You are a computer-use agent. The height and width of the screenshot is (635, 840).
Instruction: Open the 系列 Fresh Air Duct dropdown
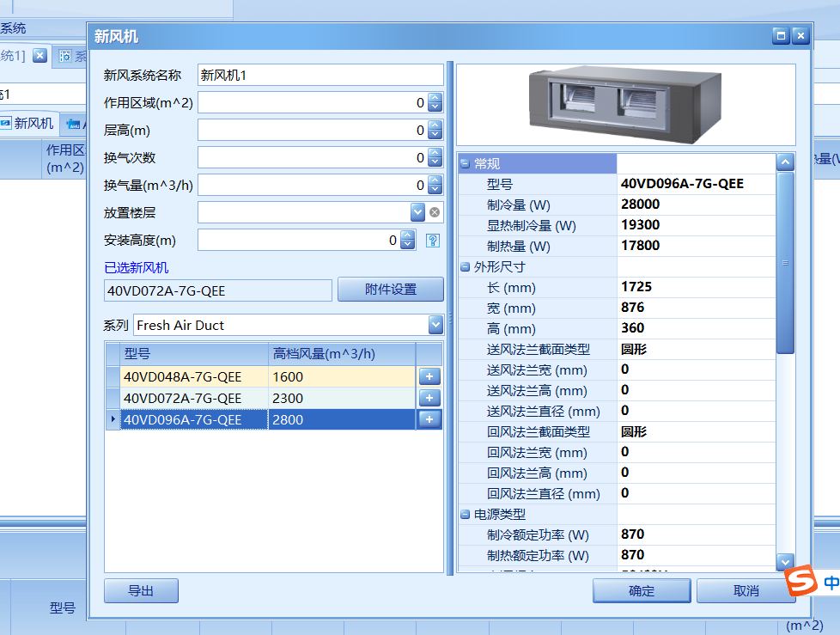point(435,325)
